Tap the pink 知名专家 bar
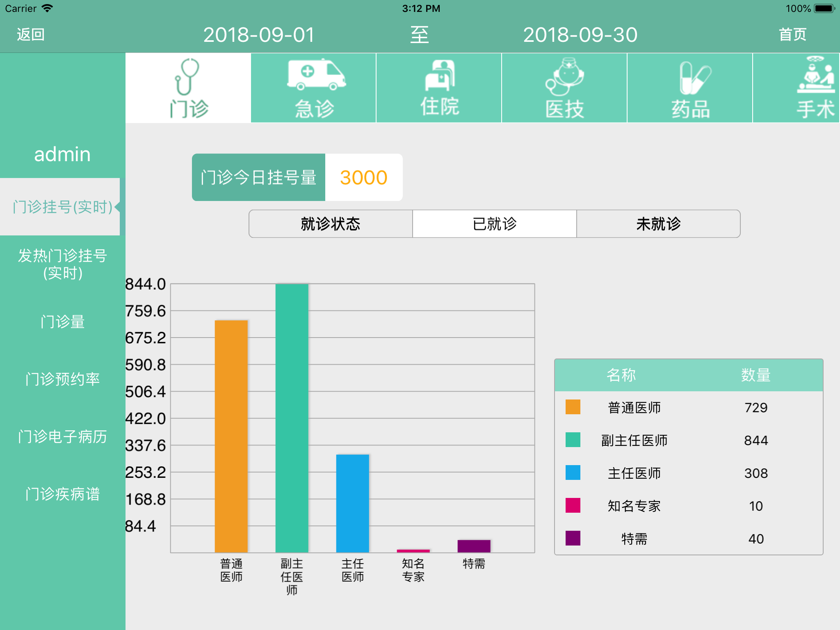 point(413,551)
